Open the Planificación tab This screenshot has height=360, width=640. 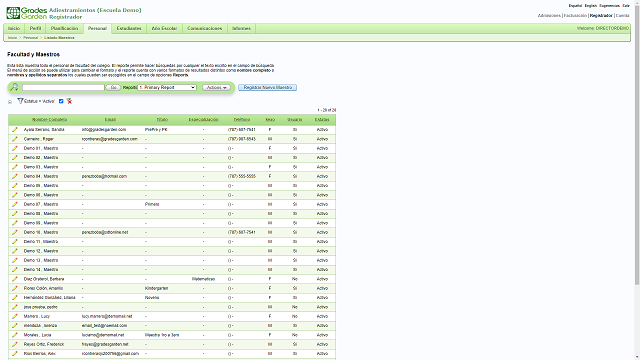[x=64, y=28]
